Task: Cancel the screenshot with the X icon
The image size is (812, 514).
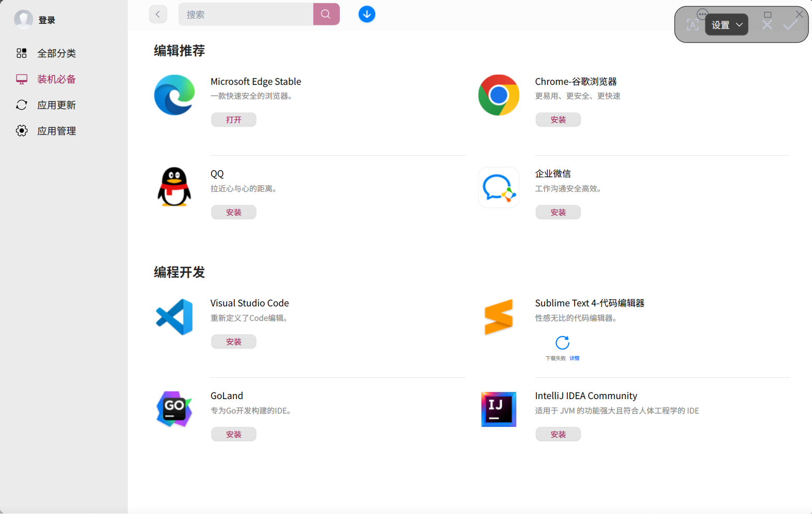Action: click(767, 25)
